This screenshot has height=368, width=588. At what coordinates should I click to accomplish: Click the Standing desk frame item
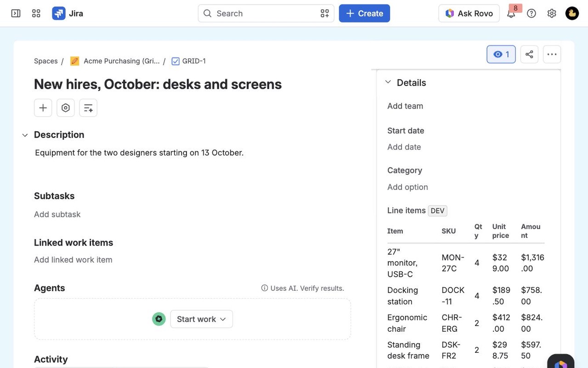point(408,350)
